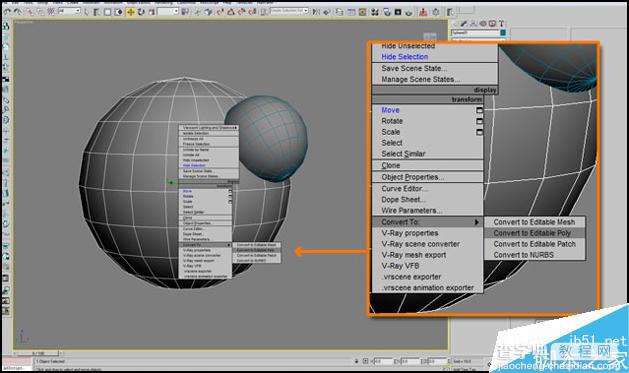Pick Manage Scene States in the enlarged menu
Image resolution: width=629 pixels, height=373 pixels.
[x=420, y=79]
